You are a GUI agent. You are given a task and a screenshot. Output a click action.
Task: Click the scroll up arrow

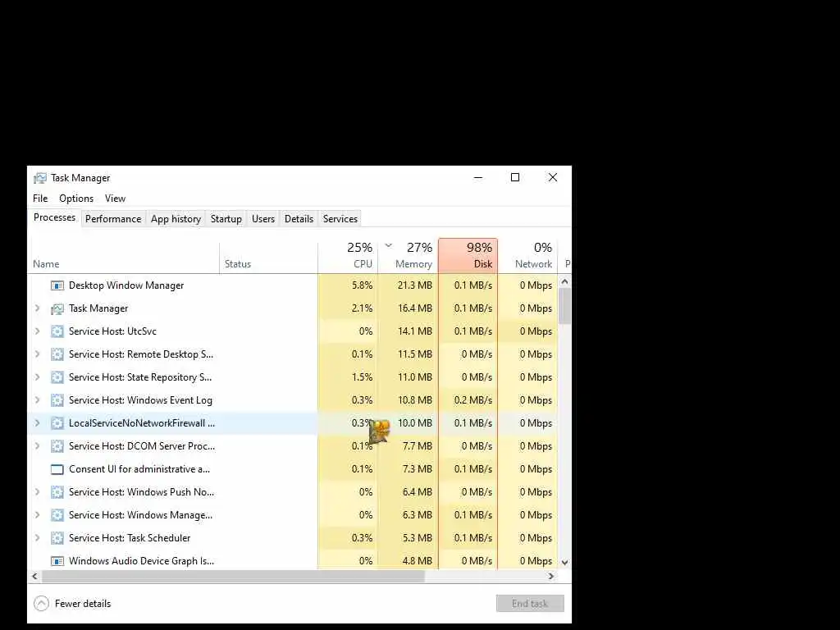point(564,282)
